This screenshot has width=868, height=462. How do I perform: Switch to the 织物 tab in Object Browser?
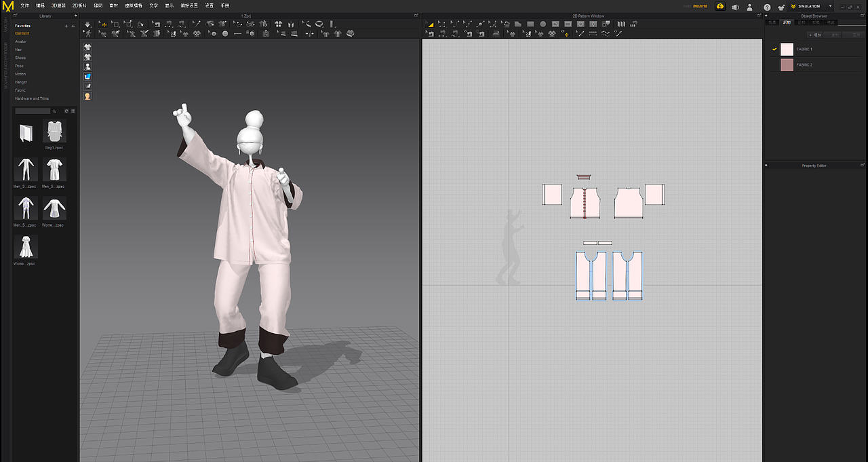pyautogui.click(x=787, y=22)
